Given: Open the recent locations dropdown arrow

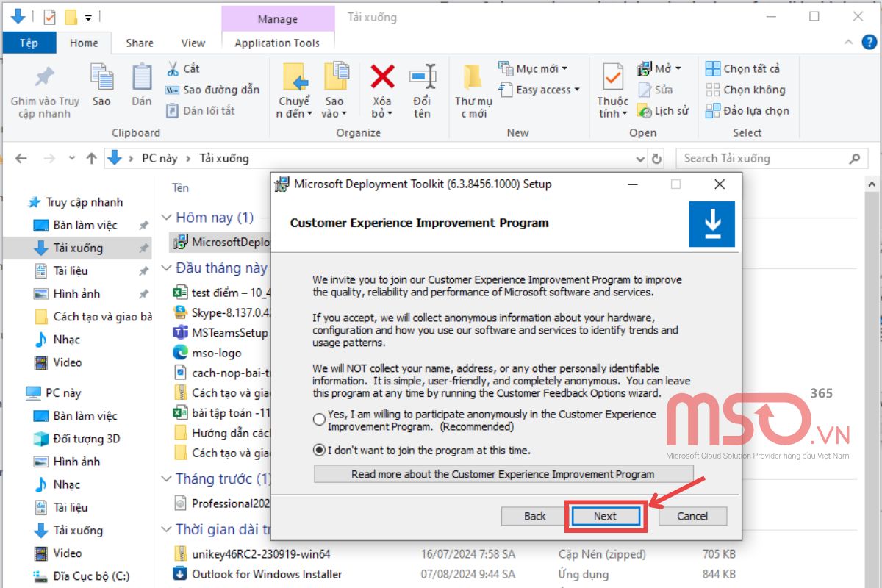Looking at the screenshot, I should point(71,159).
